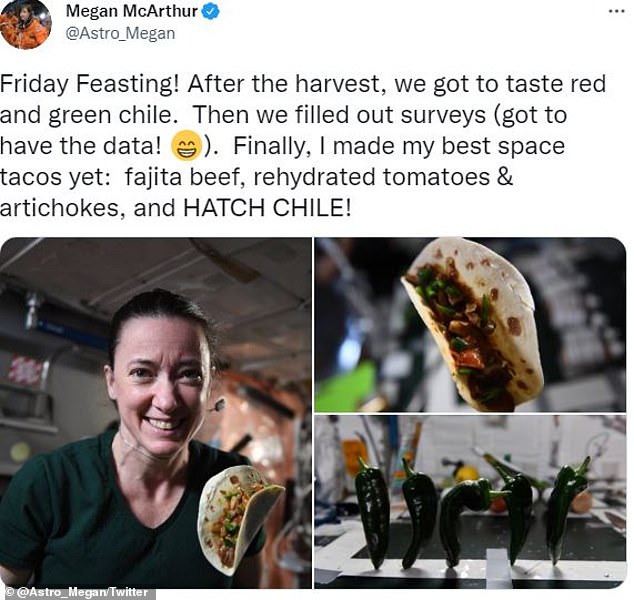This screenshot has height=600, width=634.
Task: Click the astronaut's face in photo
Action: point(161,380)
